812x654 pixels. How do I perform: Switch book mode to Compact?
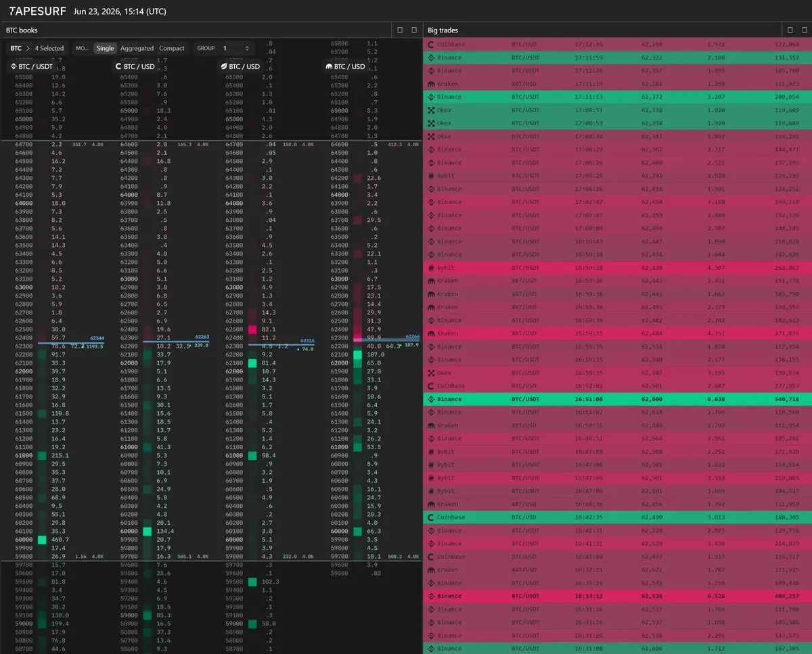pos(172,48)
